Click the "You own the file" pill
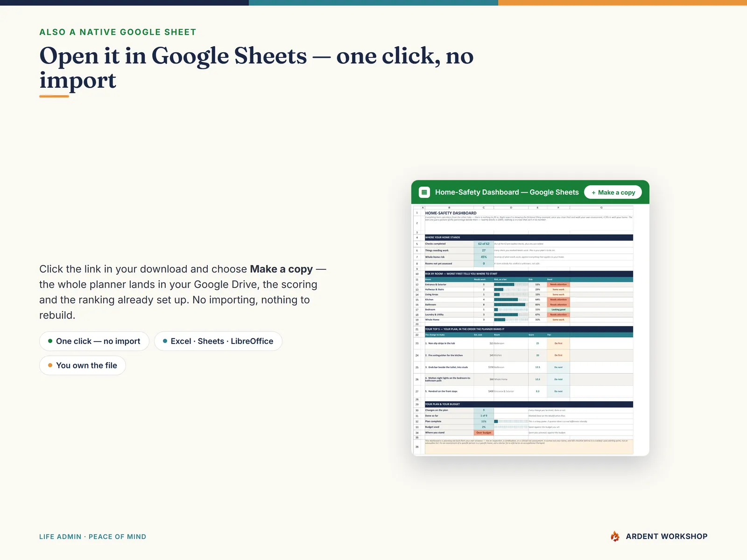 pos(82,365)
